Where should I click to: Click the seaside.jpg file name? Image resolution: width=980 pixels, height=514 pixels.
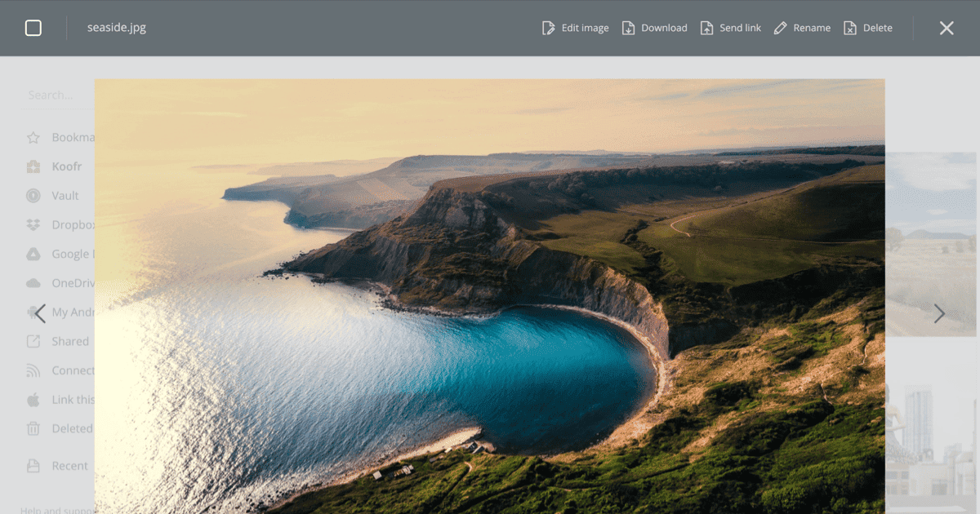tap(117, 28)
